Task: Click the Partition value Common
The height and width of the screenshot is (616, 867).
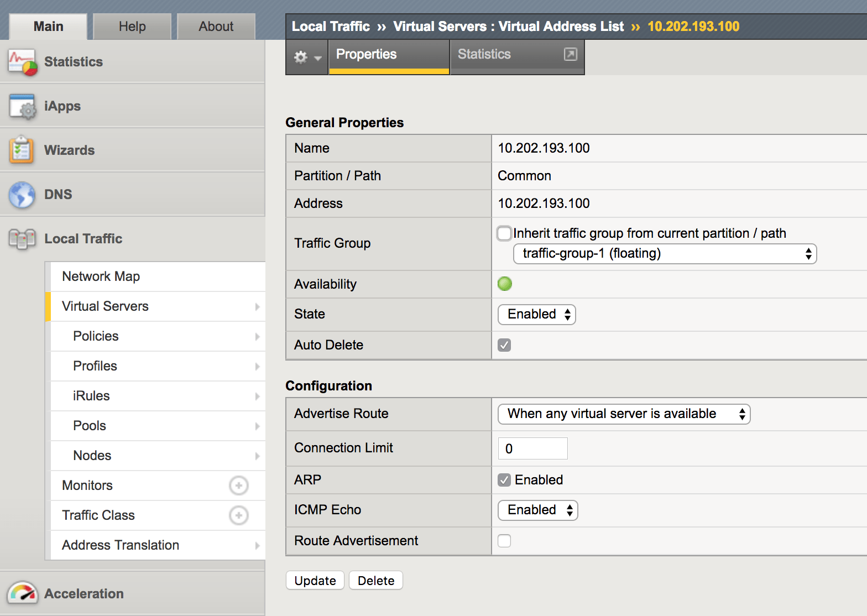Action: click(524, 176)
